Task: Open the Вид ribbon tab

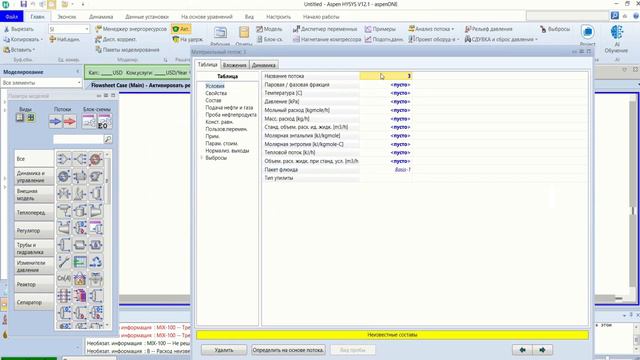Action: tap(249, 17)
